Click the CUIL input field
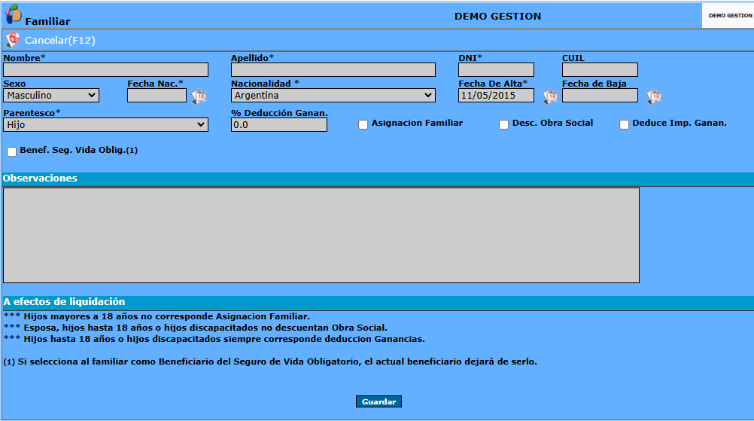The image size is (754, 421). [x=600, y=70]
